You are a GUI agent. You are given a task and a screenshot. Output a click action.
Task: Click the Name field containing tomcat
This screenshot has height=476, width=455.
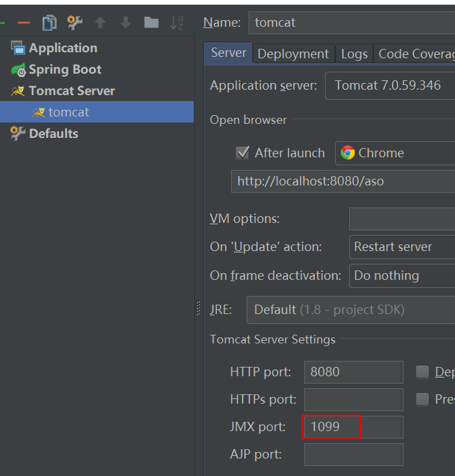[x=352, y=23]
